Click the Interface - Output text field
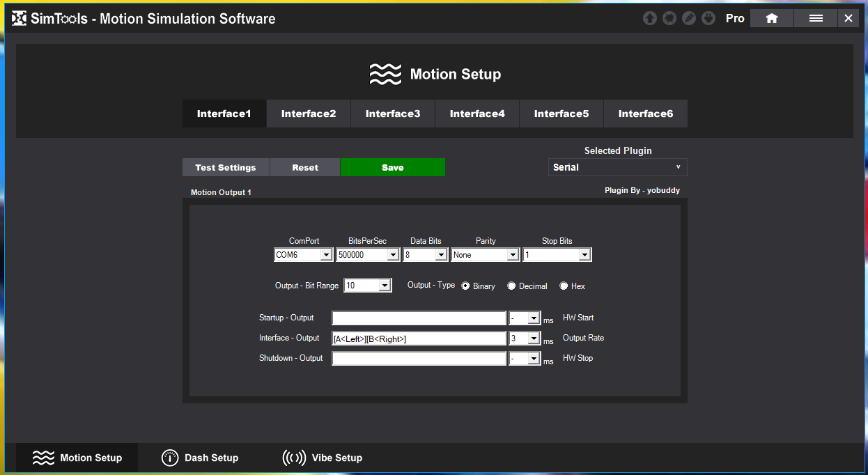 coord(419,338)
